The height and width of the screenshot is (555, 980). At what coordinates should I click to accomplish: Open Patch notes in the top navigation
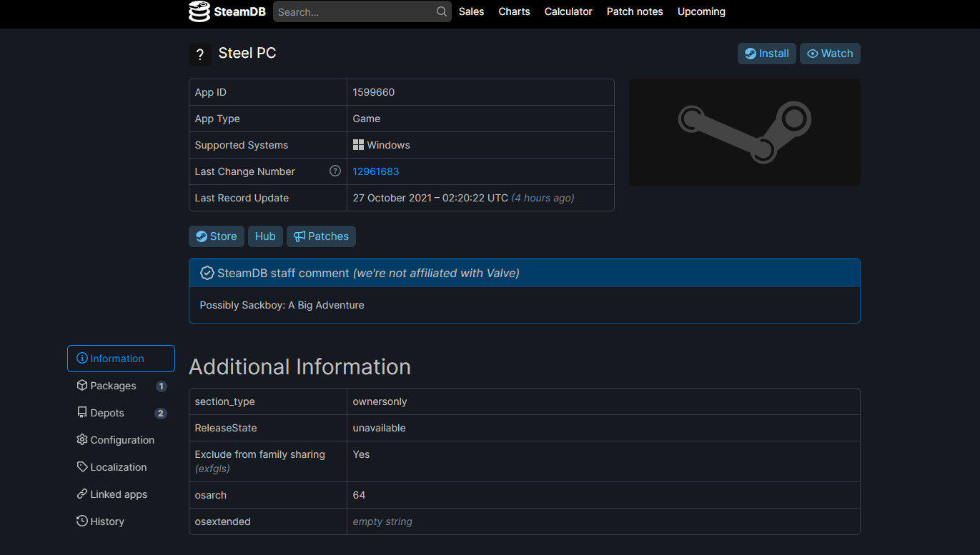pyautogui.click(x=635, y=11)
